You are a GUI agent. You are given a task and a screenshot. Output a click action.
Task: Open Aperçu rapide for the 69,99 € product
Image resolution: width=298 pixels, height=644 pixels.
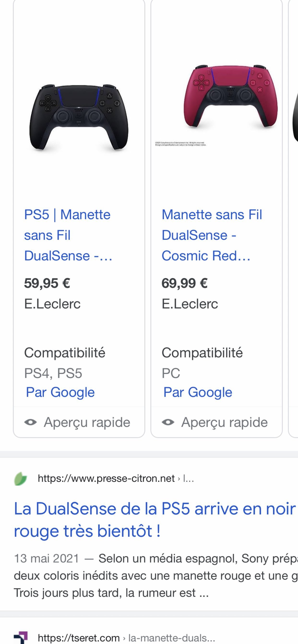[x=224, y=422]
